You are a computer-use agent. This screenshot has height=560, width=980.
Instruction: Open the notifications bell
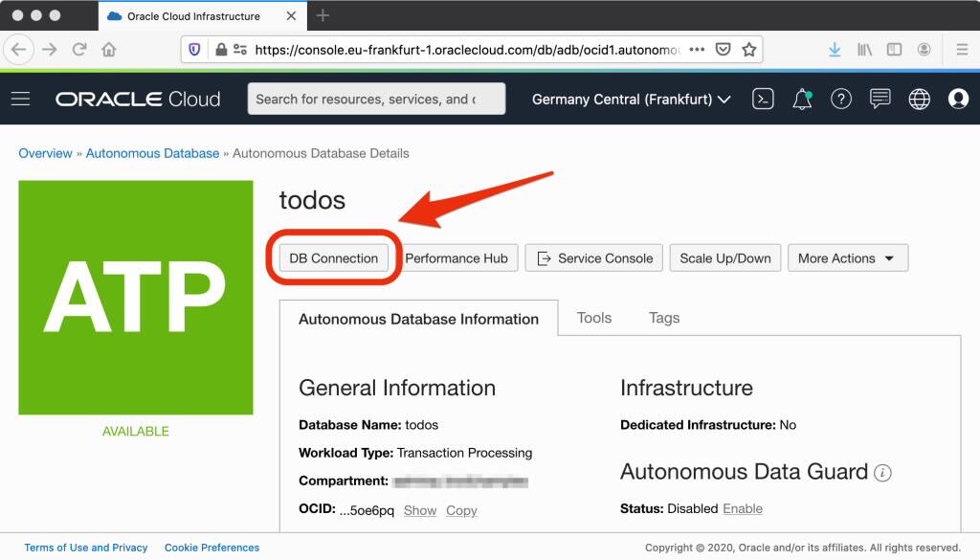[x=802, y=99]
